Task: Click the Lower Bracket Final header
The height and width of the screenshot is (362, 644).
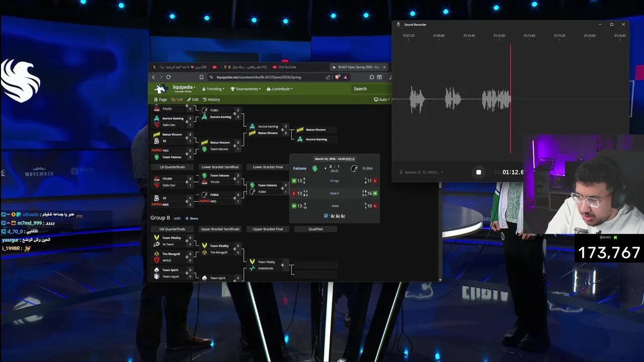Action: (268, 167)
